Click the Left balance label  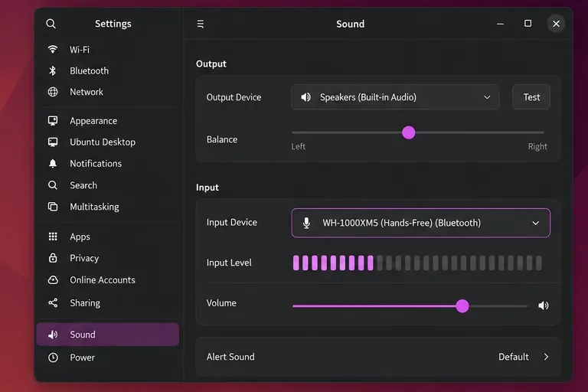[298, 146]
